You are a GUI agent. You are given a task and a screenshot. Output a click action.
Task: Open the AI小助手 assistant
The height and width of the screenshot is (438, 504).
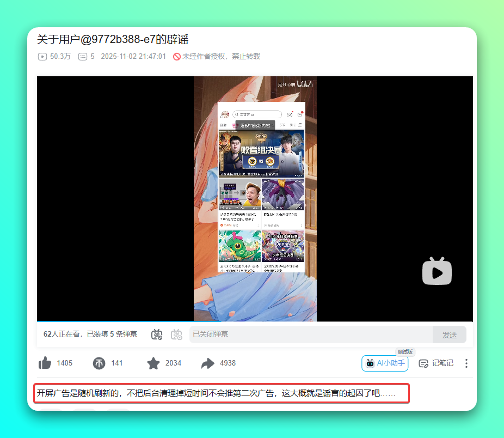[385, 363]
